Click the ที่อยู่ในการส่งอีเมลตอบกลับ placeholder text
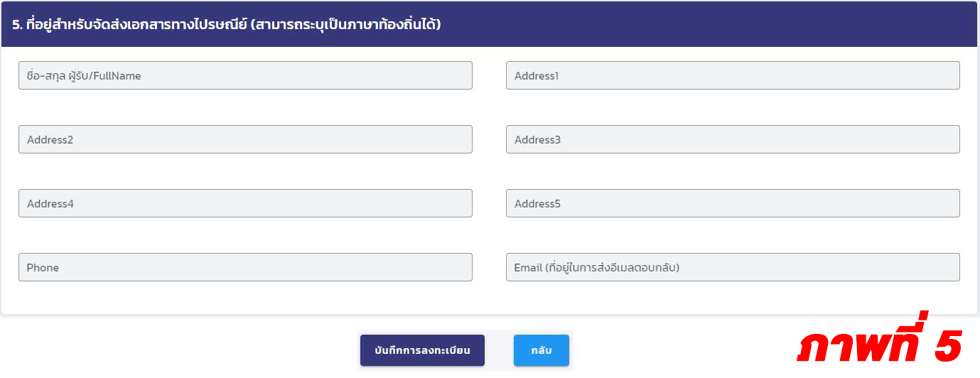 tap(612, 268)
